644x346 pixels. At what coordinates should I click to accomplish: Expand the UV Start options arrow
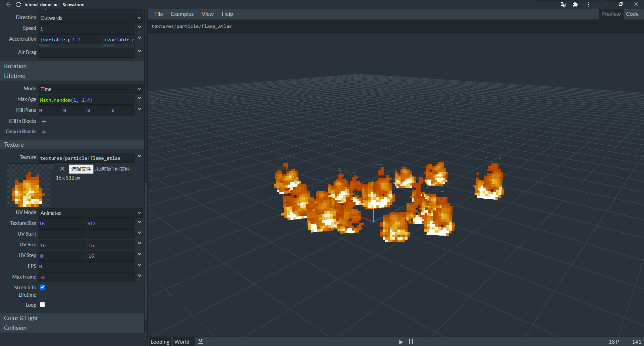140,233
